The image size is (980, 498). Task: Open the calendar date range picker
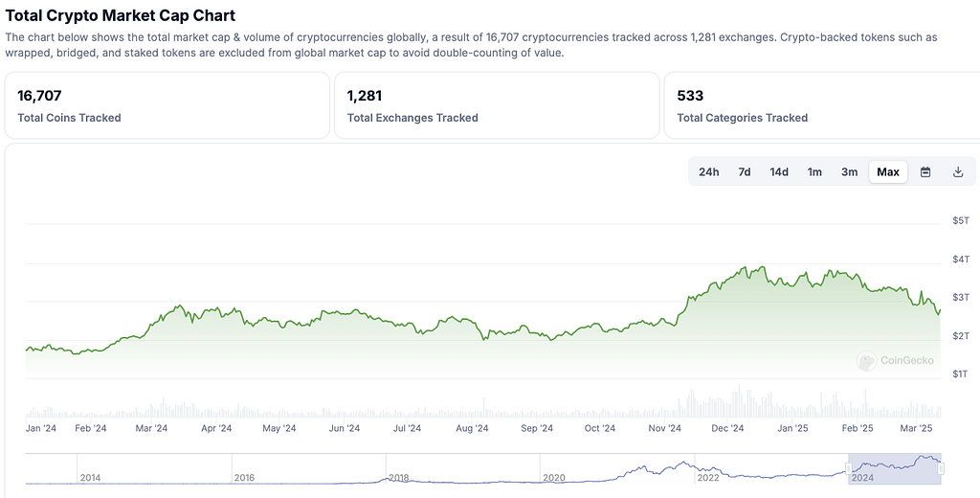pos(925,172)
